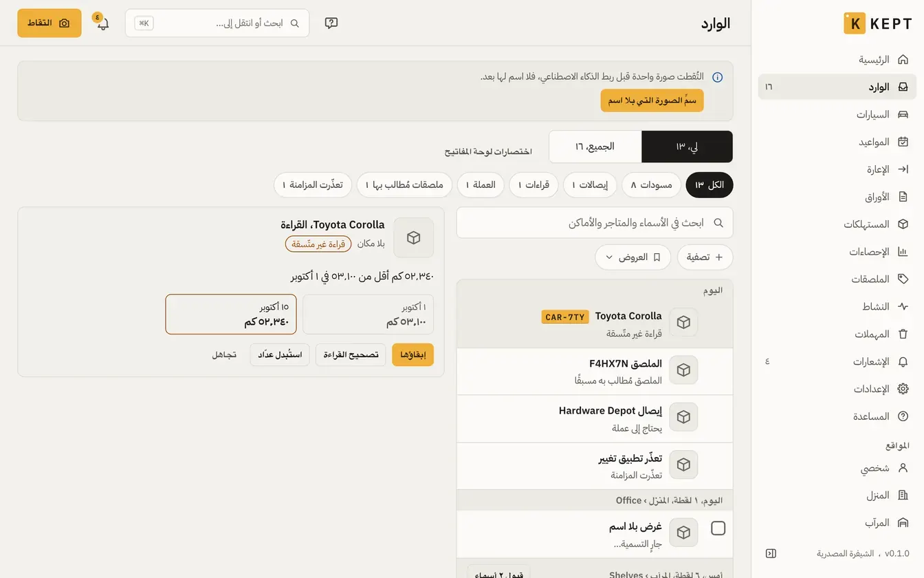Open اختصارات لوحة المفاتيح shortcuts link

(x=487, y=151)
